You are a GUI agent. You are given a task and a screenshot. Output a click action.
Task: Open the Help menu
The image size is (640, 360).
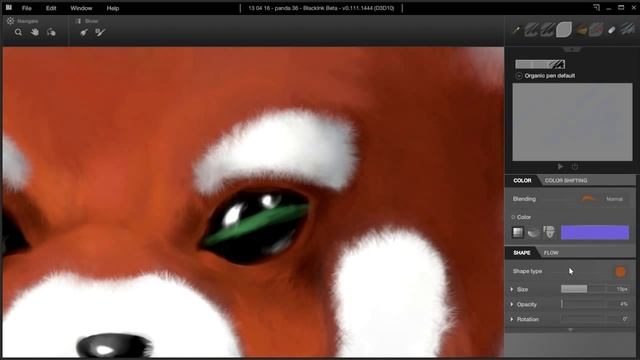pyautogui.click(x=113, y=8)
